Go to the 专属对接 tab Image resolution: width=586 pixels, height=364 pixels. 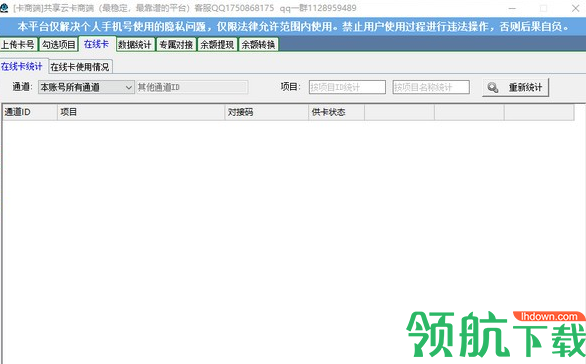pos(176,45)
